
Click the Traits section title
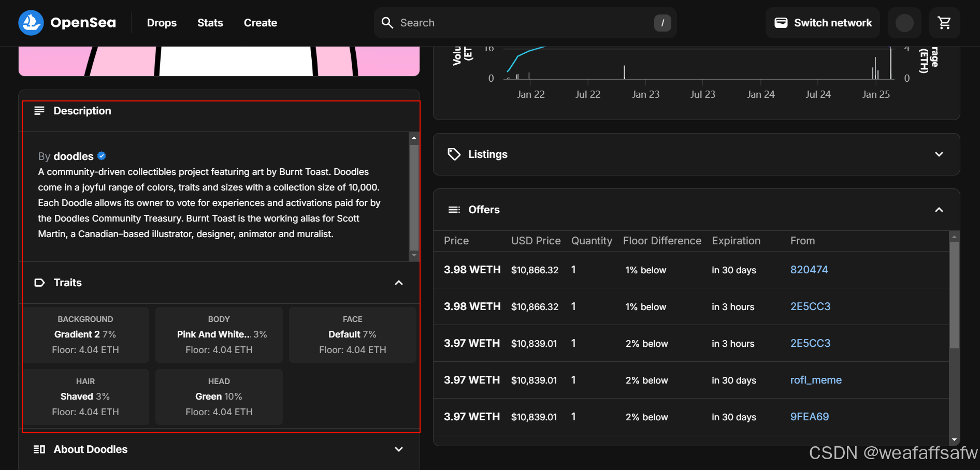(x=68, y=283)
